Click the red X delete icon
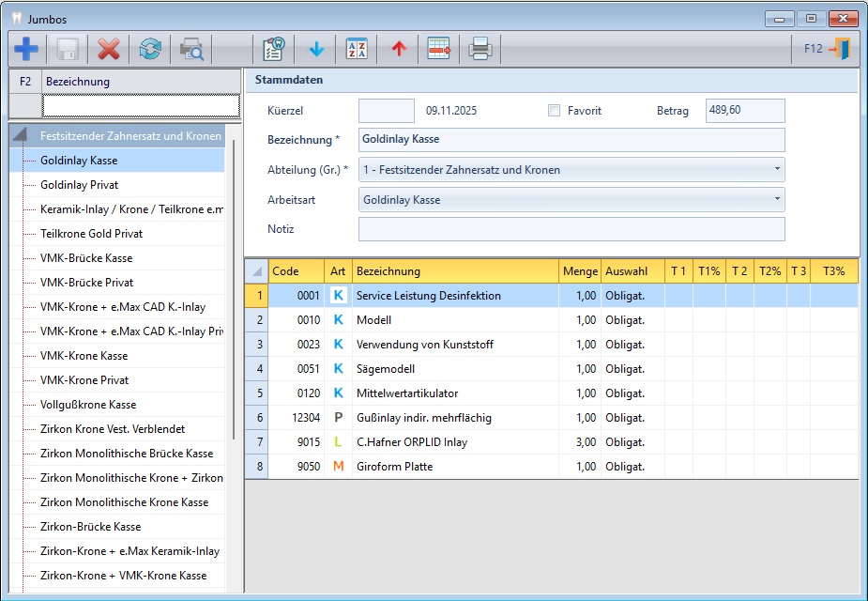Screen dimensions: 868x601 109,49
